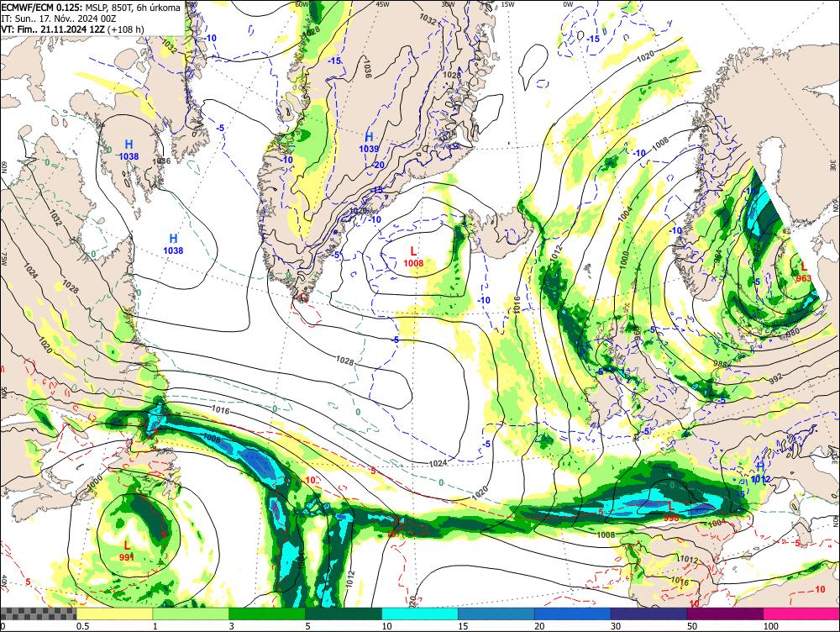Click the legend value '100'
840x632 pixels.
pos(771,626)
